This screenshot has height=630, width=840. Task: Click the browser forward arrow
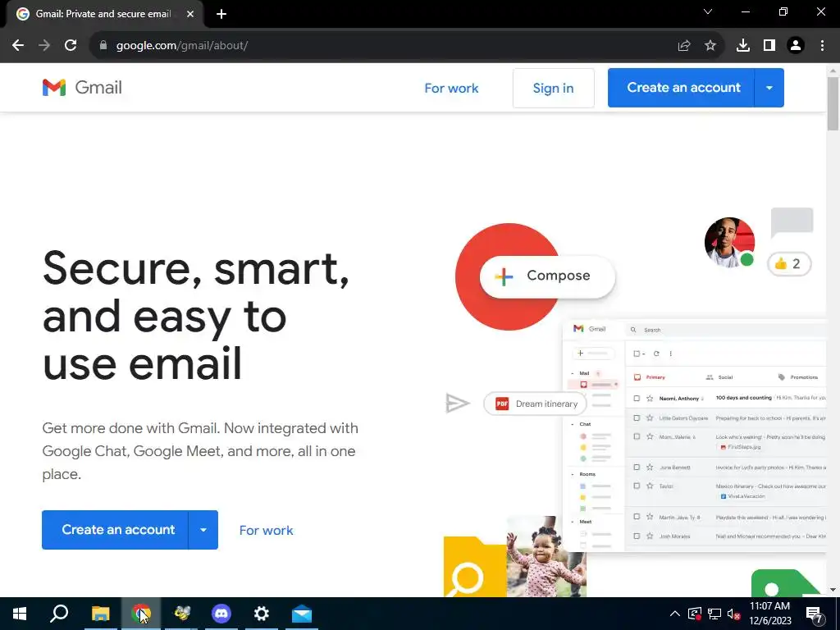click(x=44, y=46)
